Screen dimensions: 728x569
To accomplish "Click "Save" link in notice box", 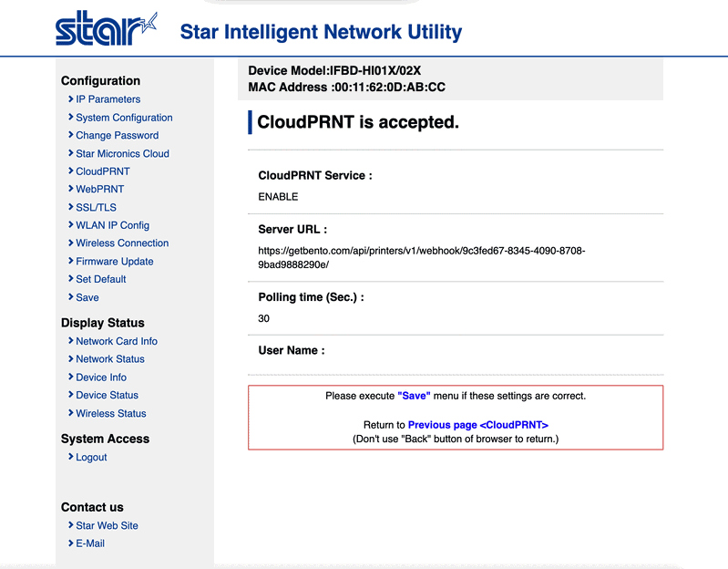I will click(415, 396).
